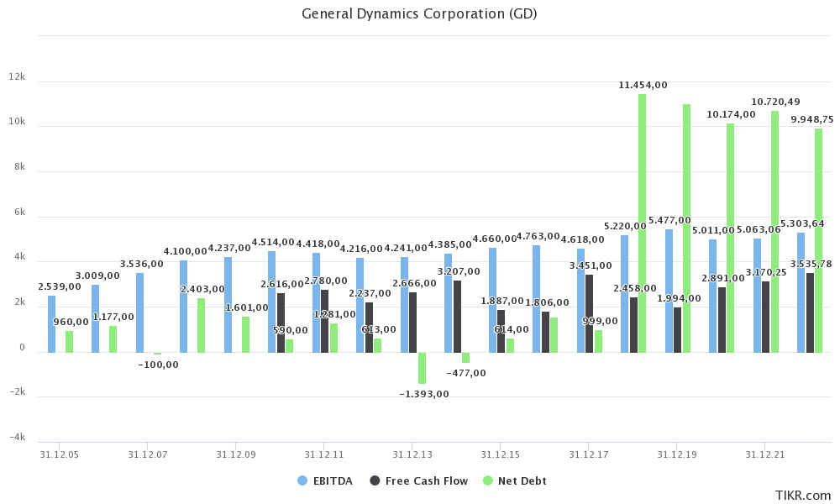Click the 12k y-axis label
Screen dimensions: 840x504
click(17, 77)
